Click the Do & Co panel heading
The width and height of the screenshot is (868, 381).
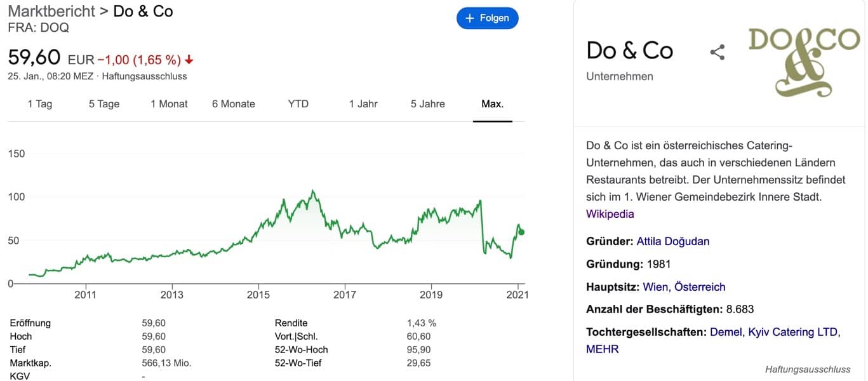(630, 51)
